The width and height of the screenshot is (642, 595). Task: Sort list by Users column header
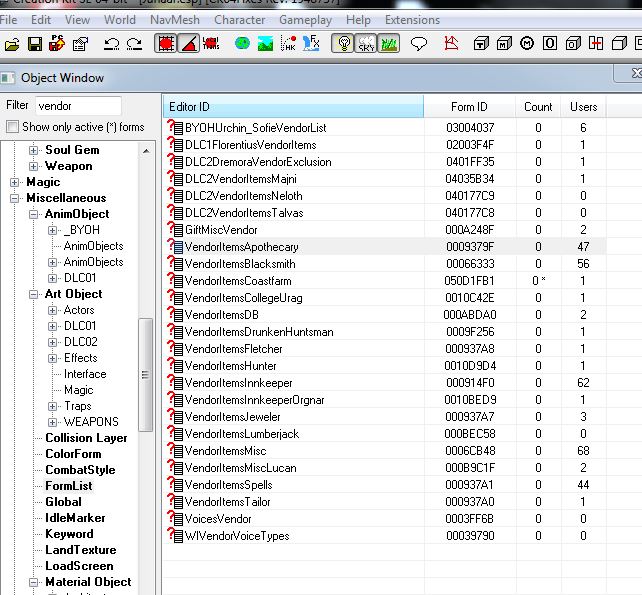point(583,107)
